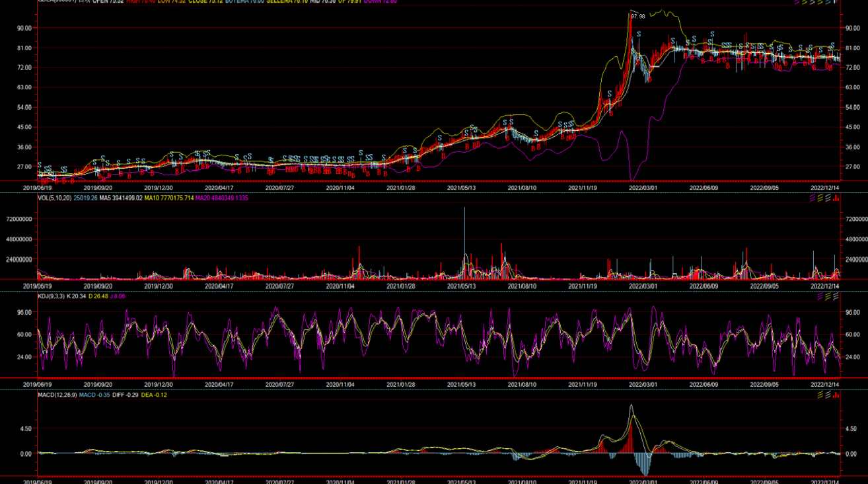Click the magenta J value in the KDJ legend
Viewport: 868px width, 484px height.
point(118,296)
